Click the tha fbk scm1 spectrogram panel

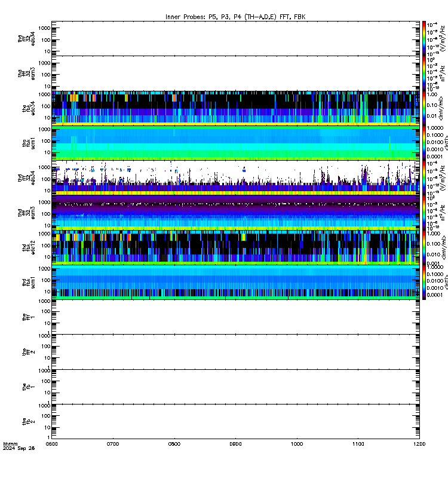pyautogui.click(x=235, y=143)
